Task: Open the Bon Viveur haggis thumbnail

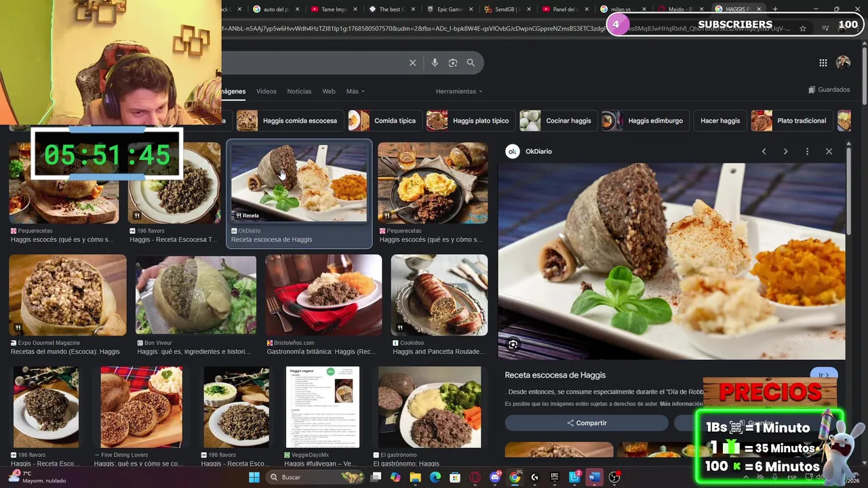Action: (196, 295)
